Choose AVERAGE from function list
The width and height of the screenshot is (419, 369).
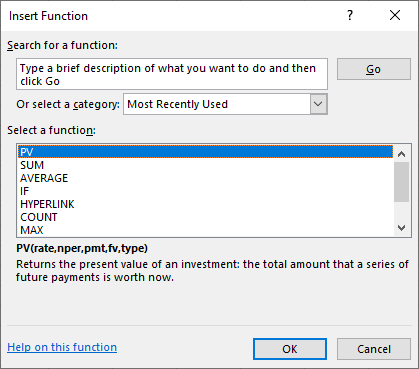[205, 178]
